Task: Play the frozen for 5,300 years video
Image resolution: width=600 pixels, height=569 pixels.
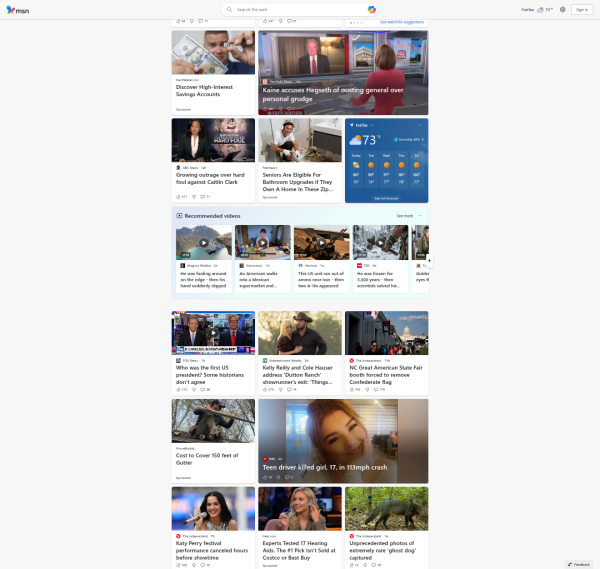Action: pos(380,243)
